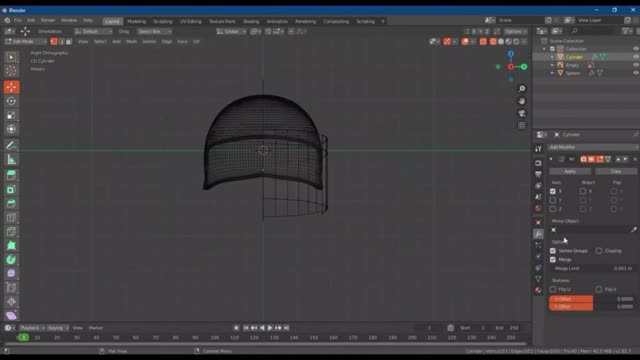
Task: Hide the Empty object in outliner
Action: [x=636, y=64]
